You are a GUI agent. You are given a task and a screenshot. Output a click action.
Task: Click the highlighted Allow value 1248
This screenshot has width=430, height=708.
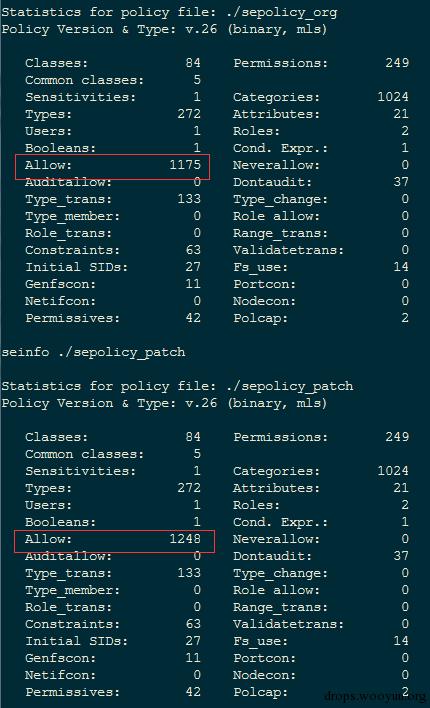coord(185,539)
